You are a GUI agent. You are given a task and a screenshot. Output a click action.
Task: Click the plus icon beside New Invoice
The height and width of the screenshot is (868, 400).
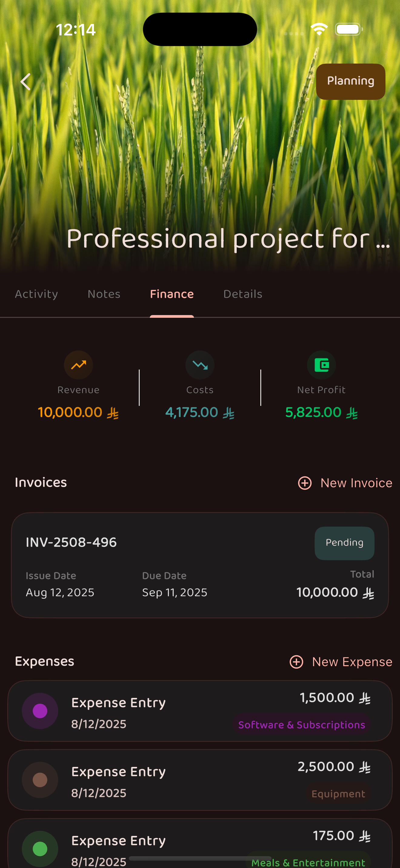(x=305, y=483)
